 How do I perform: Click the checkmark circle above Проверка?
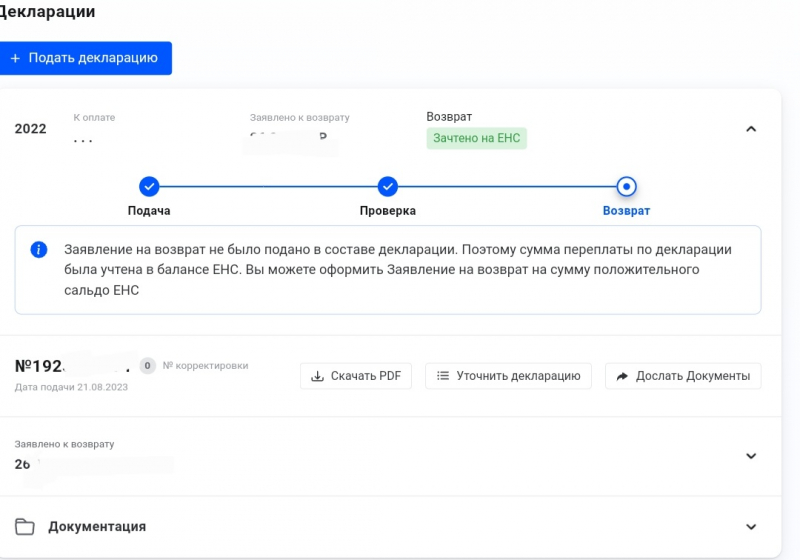pos(388,186)
